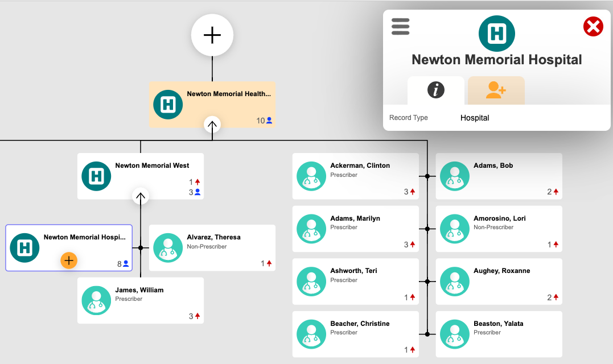Click the Beacher, Christine name
The image size is (613, 364).
tap(360, 324)
